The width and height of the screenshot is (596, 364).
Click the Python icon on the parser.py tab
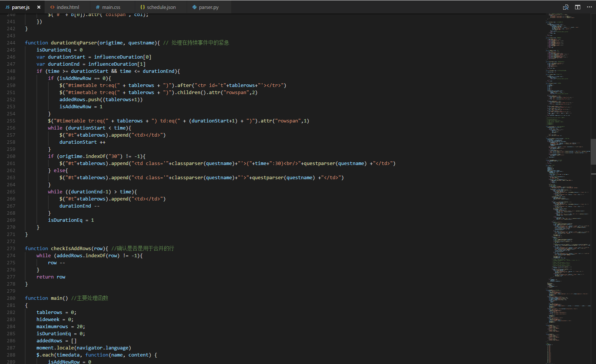(195, 7)
